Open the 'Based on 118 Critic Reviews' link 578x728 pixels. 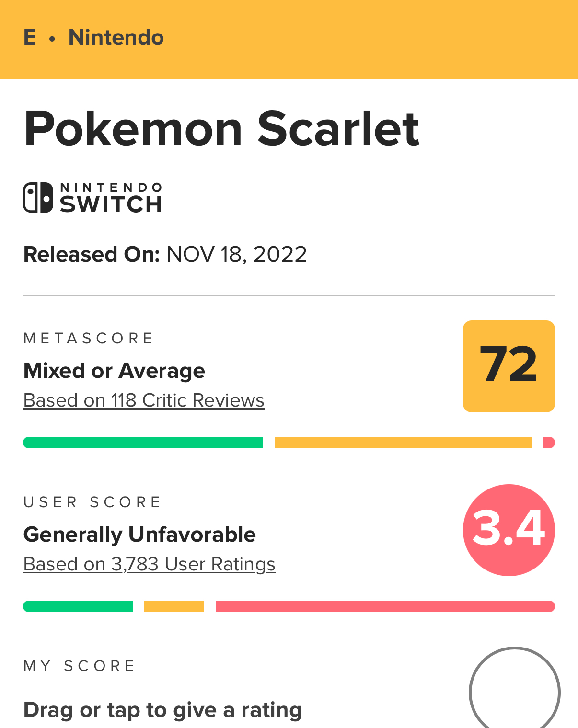[144, 400]
